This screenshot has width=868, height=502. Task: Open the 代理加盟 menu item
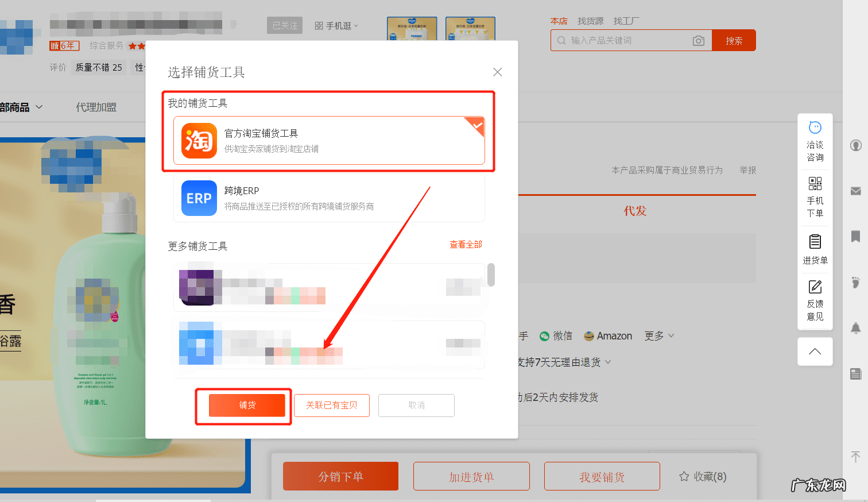tap(96, 107)
